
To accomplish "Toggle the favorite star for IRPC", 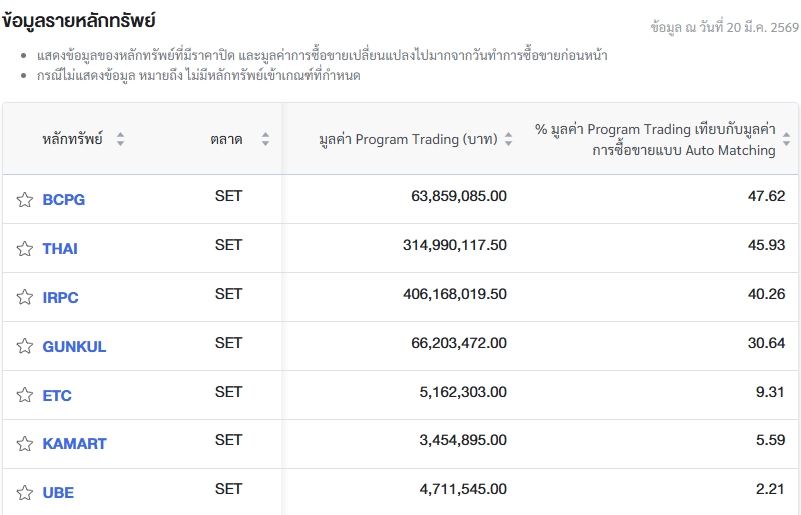I will [25, 298].
